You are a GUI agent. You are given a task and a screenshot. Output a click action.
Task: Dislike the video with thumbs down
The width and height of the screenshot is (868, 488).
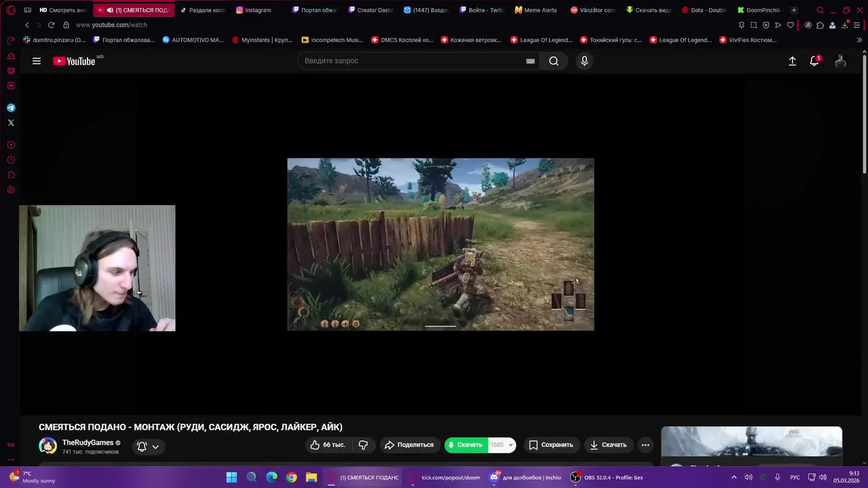coord(363,445)
